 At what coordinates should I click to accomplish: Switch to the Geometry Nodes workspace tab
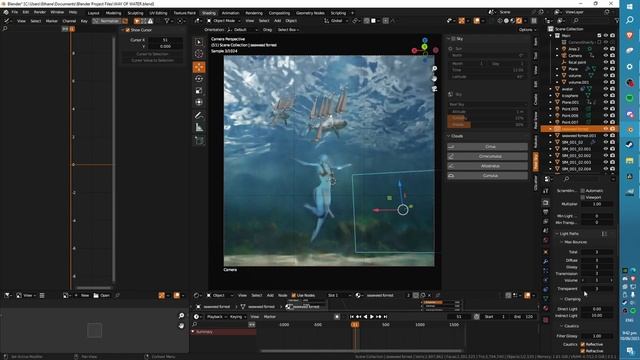tap(310, 13)
